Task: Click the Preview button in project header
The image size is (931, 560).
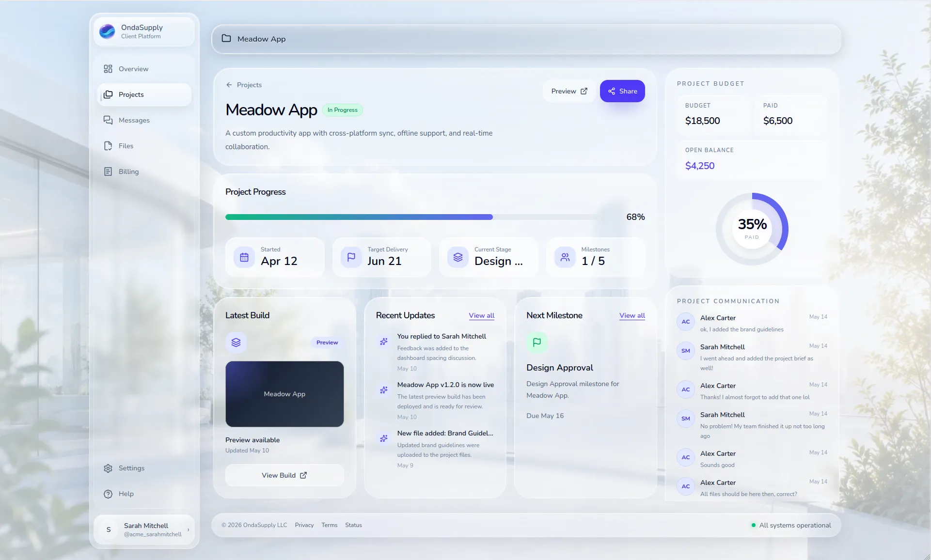Action: (569, 91)
